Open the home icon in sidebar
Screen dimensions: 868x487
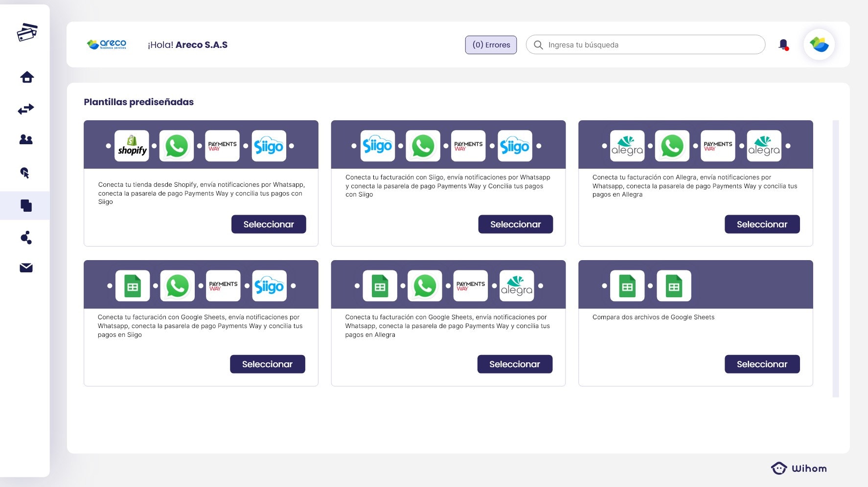tap(27, 77)
